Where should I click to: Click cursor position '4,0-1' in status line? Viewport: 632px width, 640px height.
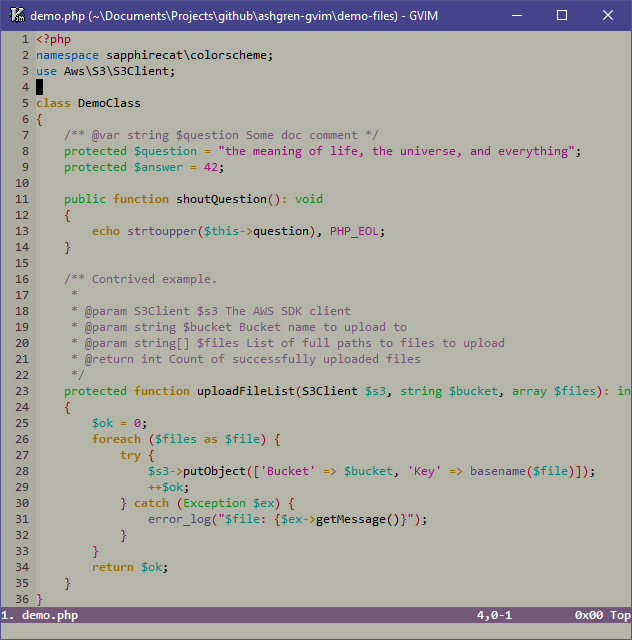pos(494,615)
